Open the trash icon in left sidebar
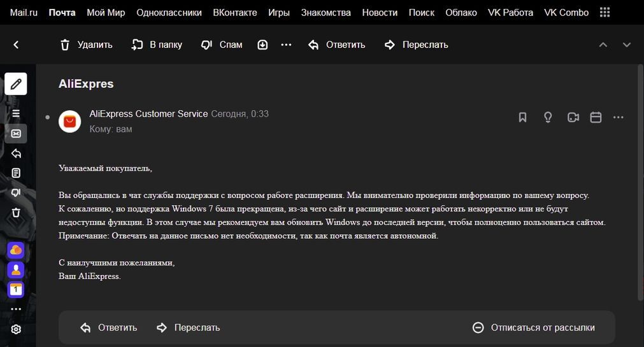Image resolution: width=644 pixels, height=347 pixels. [16, 213]
